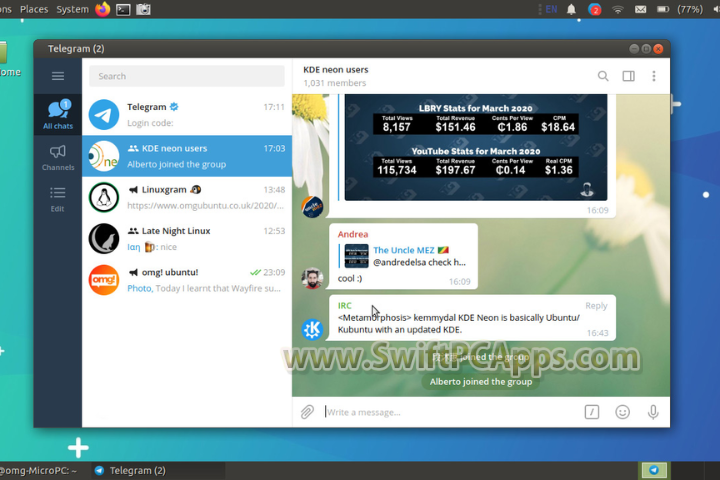Click Telegram icon in the bottom-right tray
This screenshot has width=720, height=480.
coord(654,470)
